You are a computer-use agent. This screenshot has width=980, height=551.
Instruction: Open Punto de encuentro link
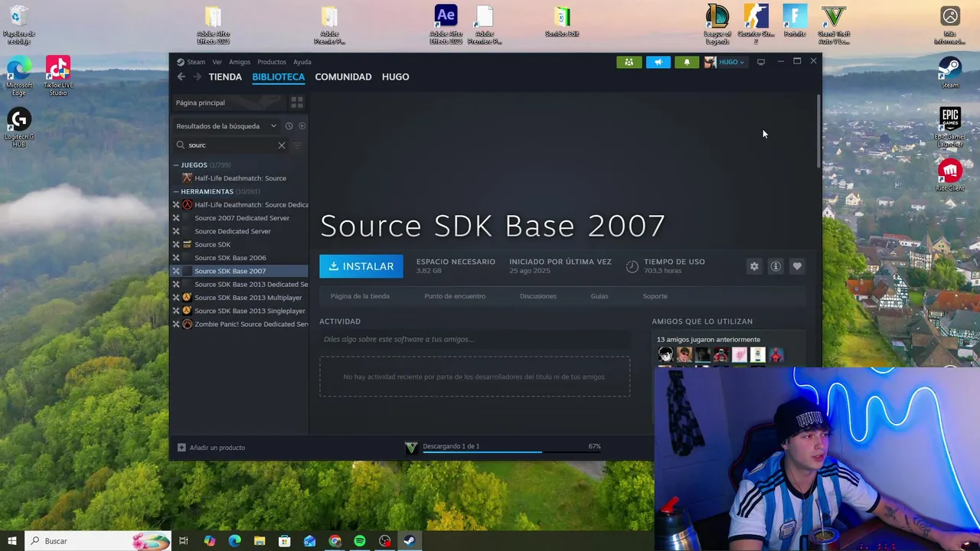(455, 296)
